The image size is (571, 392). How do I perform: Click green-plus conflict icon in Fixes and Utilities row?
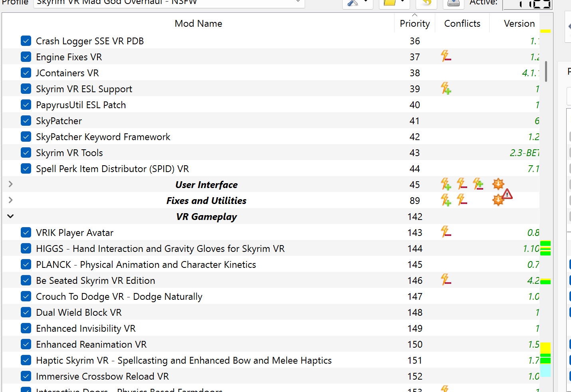446,200
